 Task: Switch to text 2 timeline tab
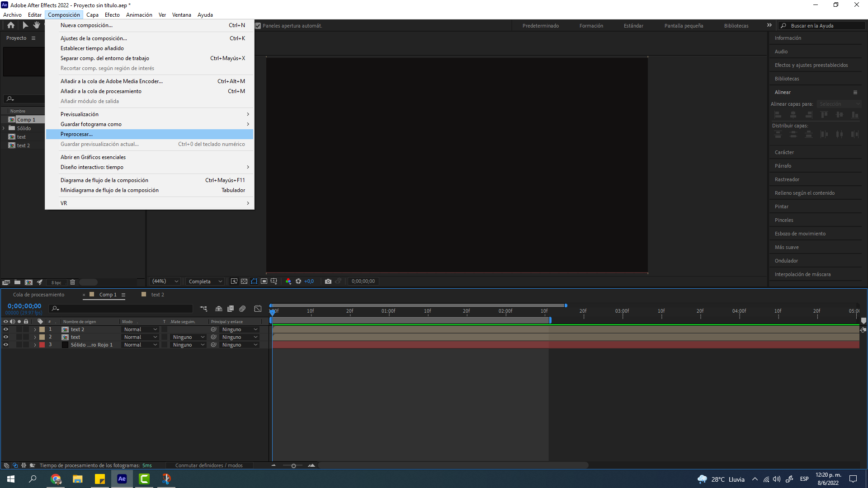tap(157, 295)
